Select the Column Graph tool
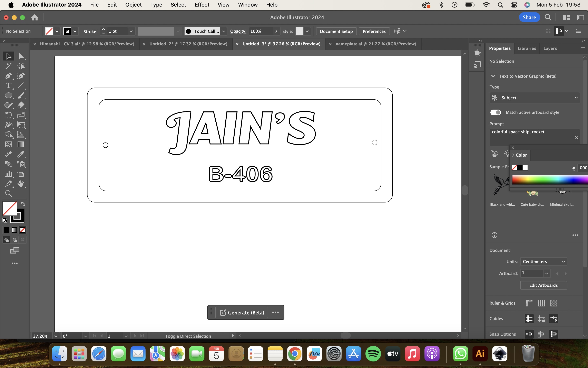This screenshot has height=368, width=588. [9, 174]
